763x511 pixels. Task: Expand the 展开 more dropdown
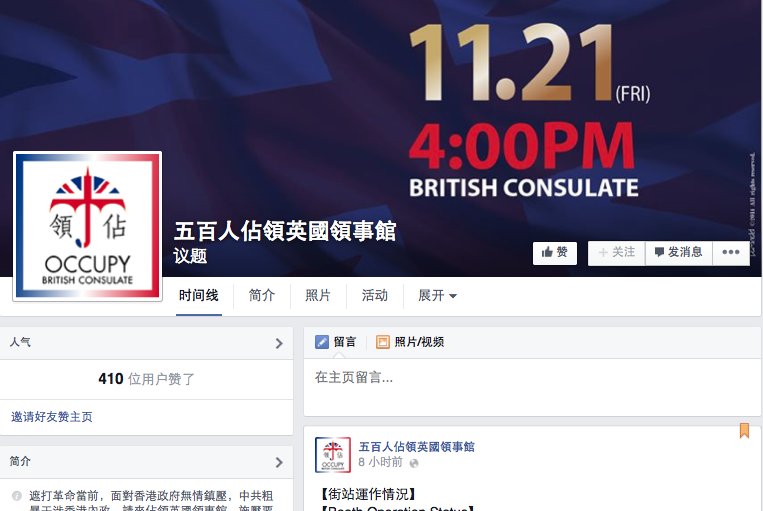coord(437,295)
